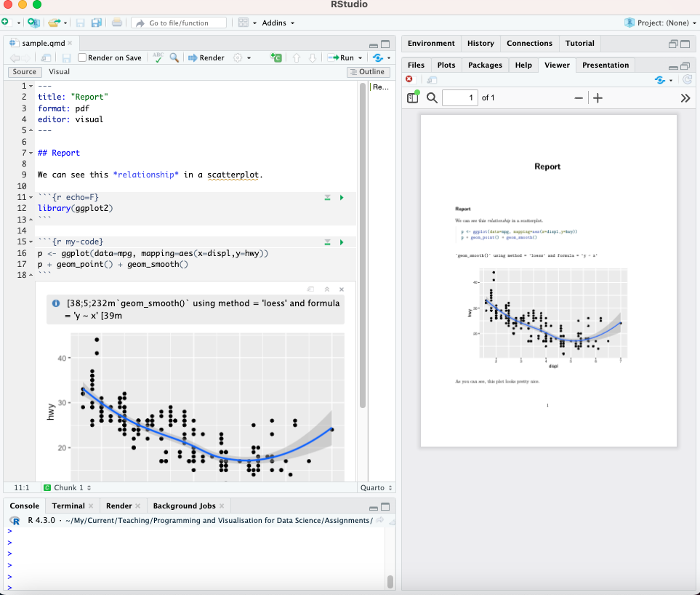Run the echo=F chunk with play icon
This screenshot has width=700, height=595.
click(342, 197)
